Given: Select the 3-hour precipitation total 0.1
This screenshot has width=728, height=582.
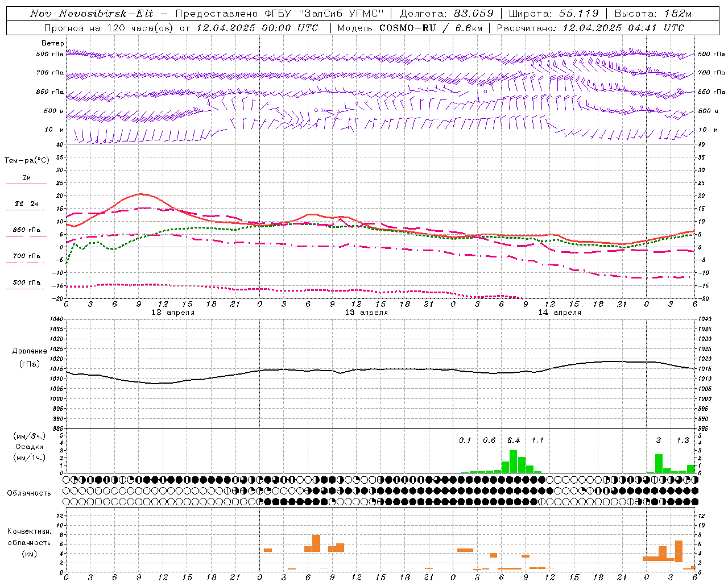Looking at the screenshot, I should coord(465,440).
